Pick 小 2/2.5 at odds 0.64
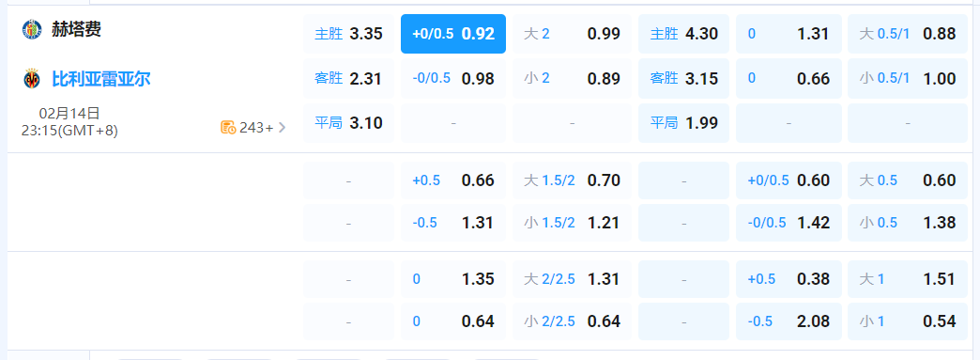980x360 pixels. [x=573, y=321]
